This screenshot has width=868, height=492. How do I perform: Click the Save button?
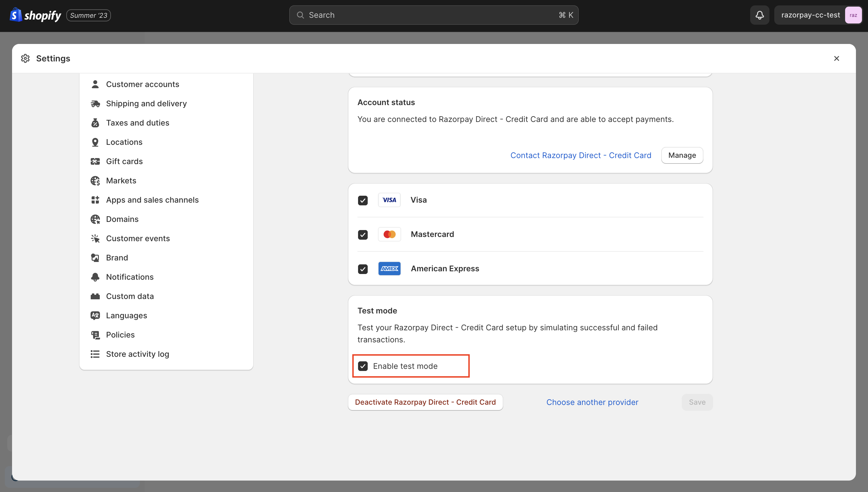[697, 402]
